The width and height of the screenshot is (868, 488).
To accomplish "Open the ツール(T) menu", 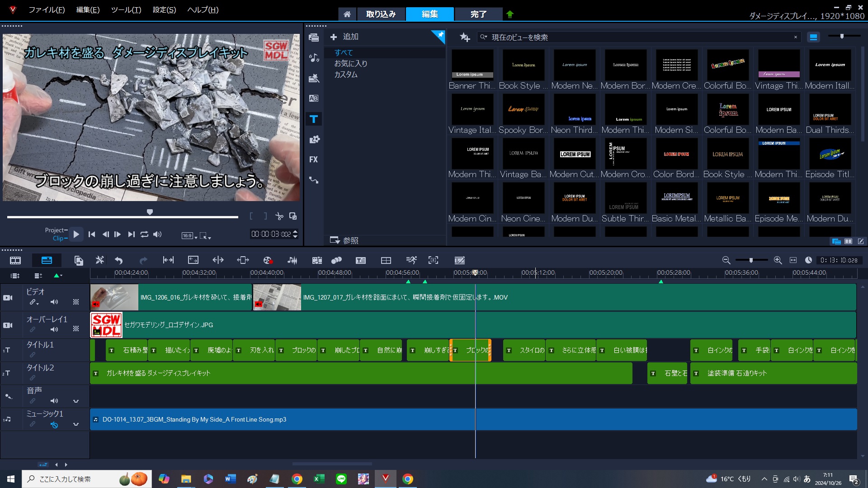I will point(126,9).
